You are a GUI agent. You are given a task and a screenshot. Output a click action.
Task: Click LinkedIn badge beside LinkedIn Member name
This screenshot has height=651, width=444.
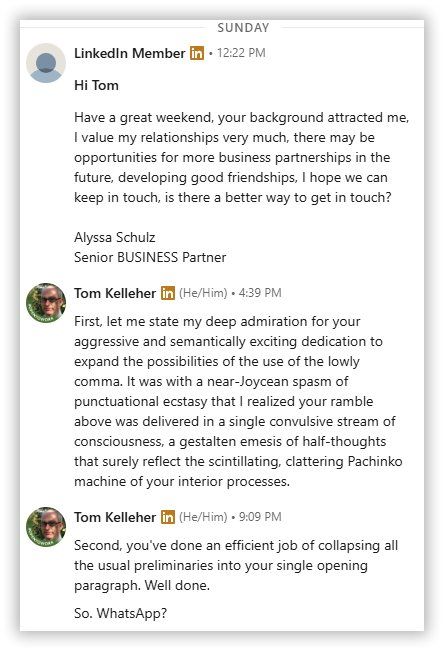pos(197,53)
